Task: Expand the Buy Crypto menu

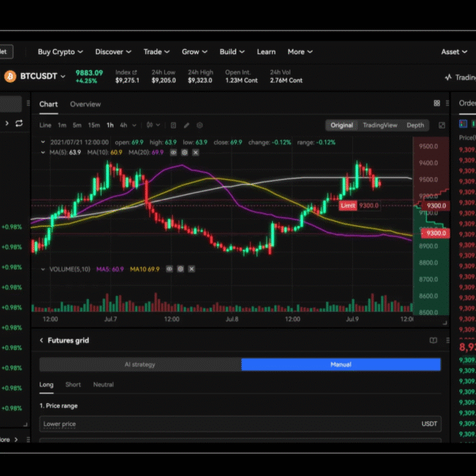Action: coord(60,52)
